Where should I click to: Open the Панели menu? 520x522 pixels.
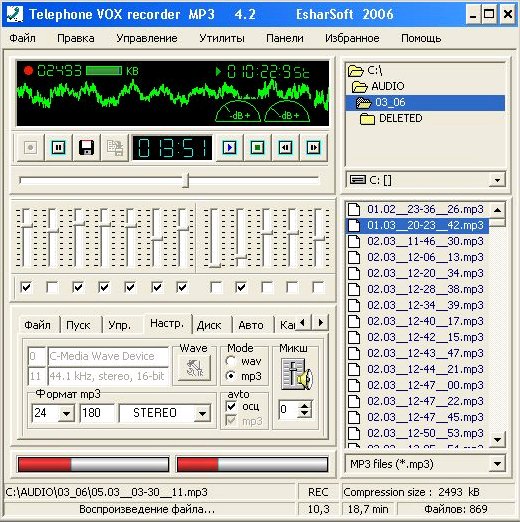pos(285,38)
